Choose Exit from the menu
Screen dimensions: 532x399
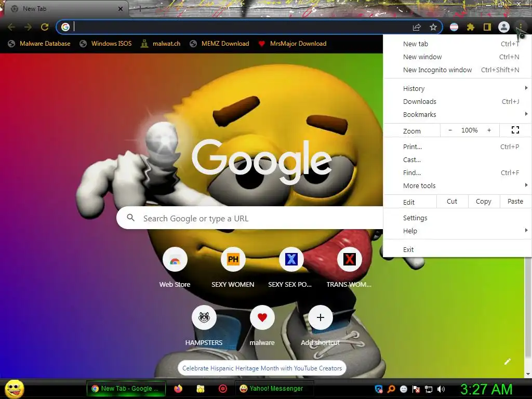pyautogui.click(x=457, y=249)
